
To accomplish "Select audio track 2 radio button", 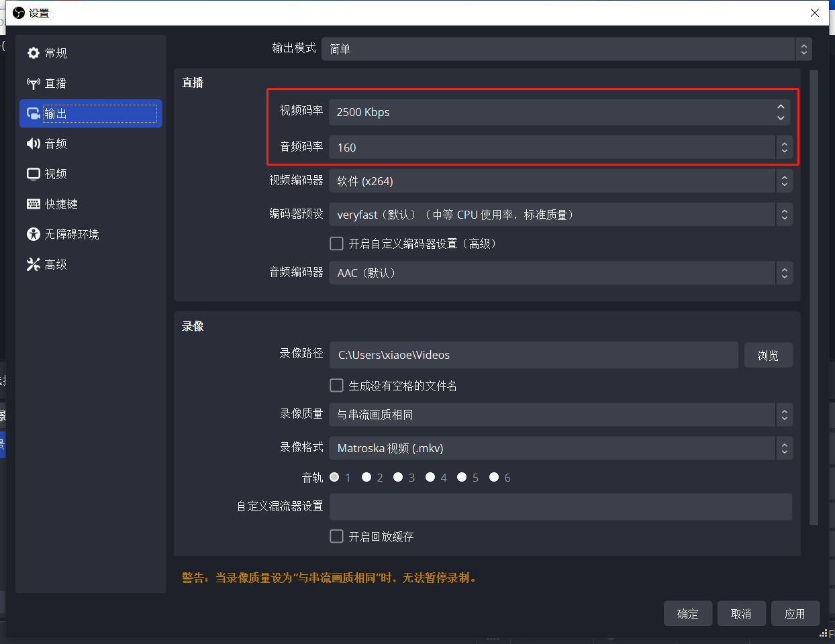I will tap(366, 477).
